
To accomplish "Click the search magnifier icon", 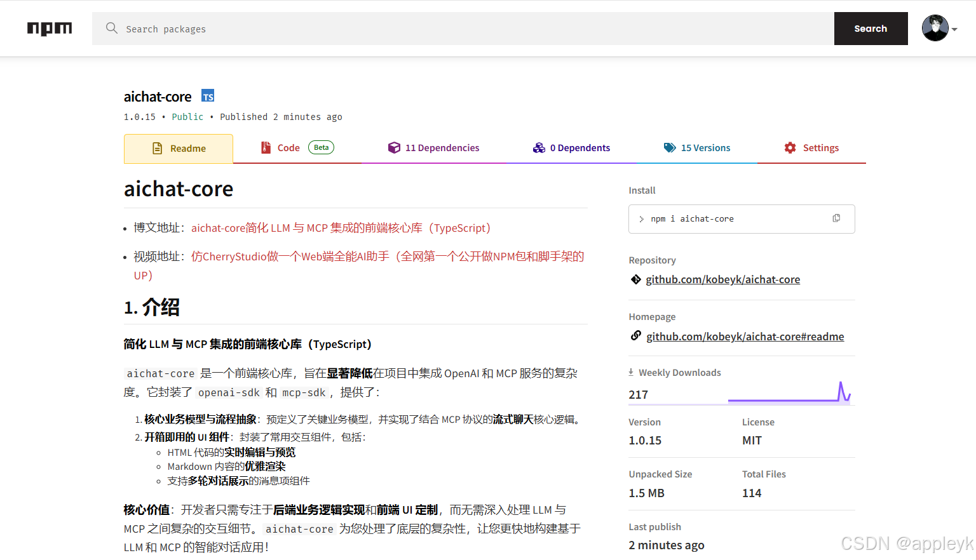I will (x=112, y=28).
